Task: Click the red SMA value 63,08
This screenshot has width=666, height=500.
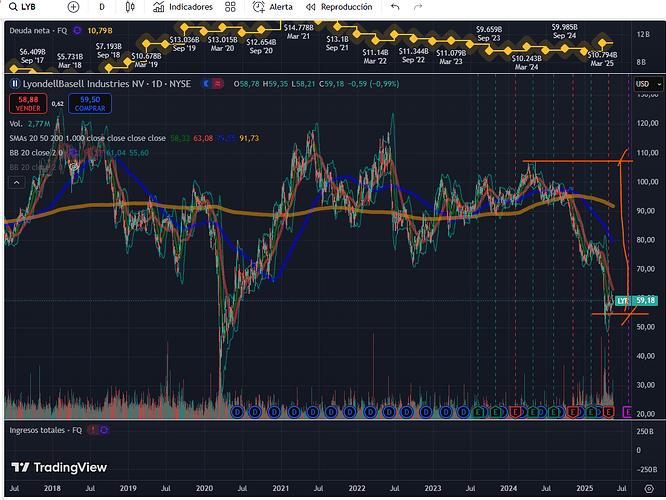Action: (x=203, y=138)
